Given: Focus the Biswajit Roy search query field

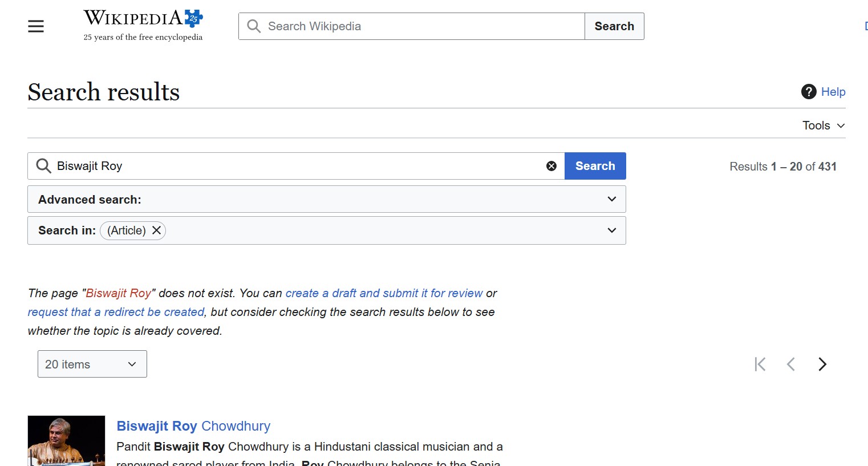Looking at the screenshot, I should coord(297,166).
